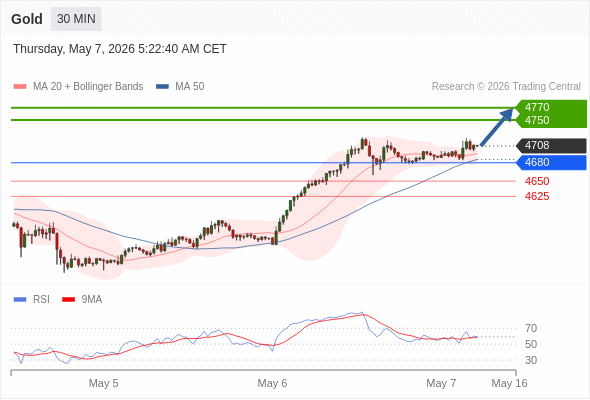Click the May 16 date axis marker

click(x=509, y=383)
